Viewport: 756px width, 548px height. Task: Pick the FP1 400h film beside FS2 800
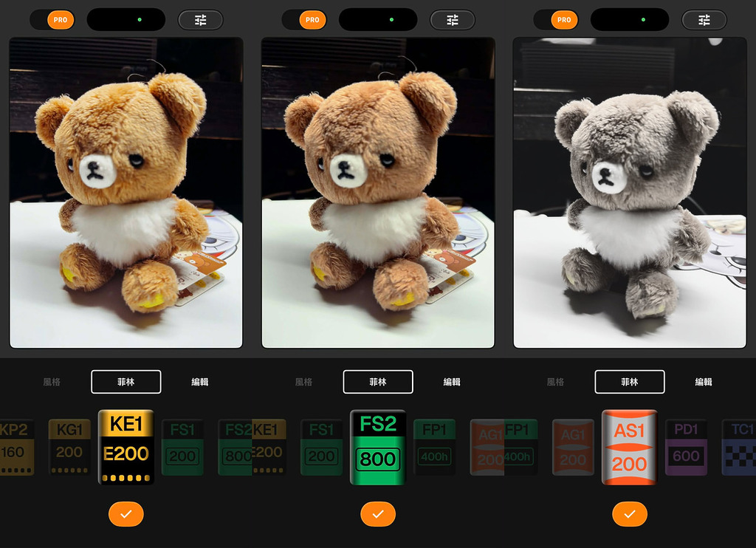[434, 447]
